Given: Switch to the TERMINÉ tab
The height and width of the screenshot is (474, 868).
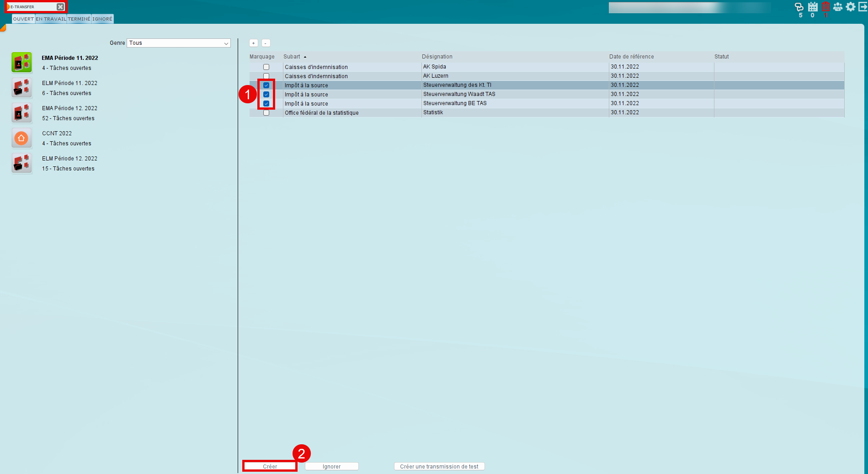Looking at the screenshot, I should coord(79,19).
